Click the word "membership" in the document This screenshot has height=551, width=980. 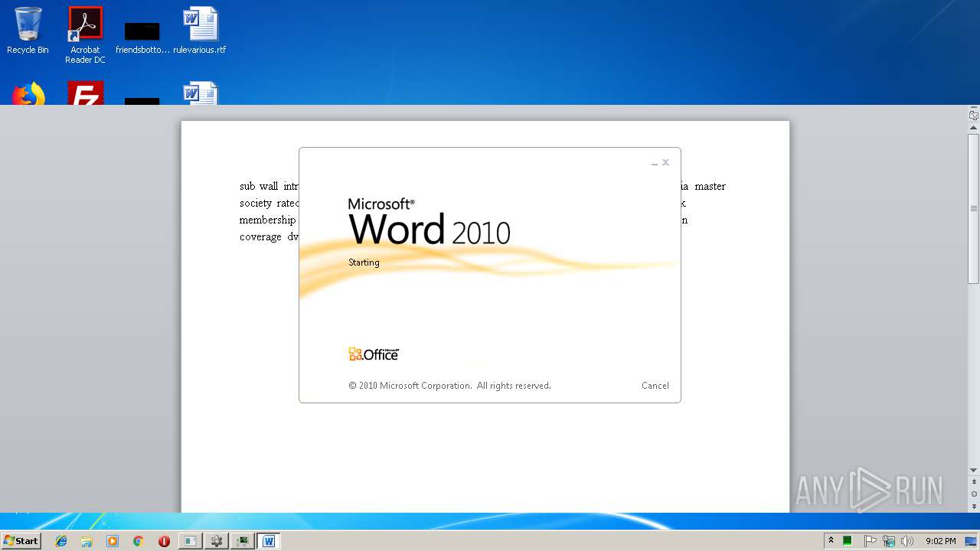coord(267,220)
